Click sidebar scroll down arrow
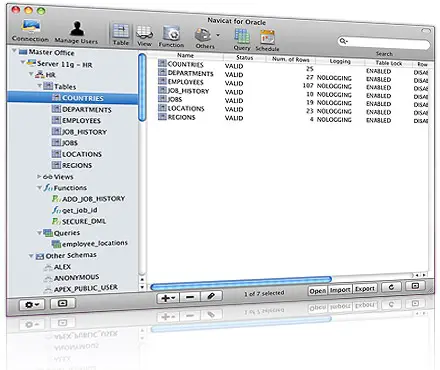Viewport: 440px width, 370px height. point(142,287)
